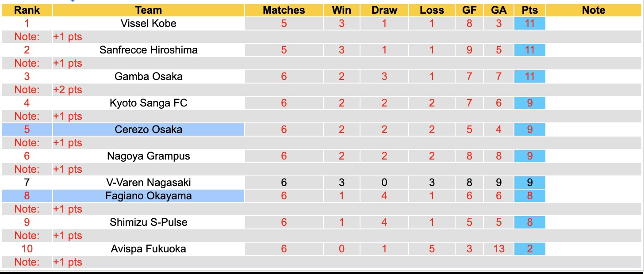
Task: Select Nagoya Grampus in the standings
Action: 148,156
